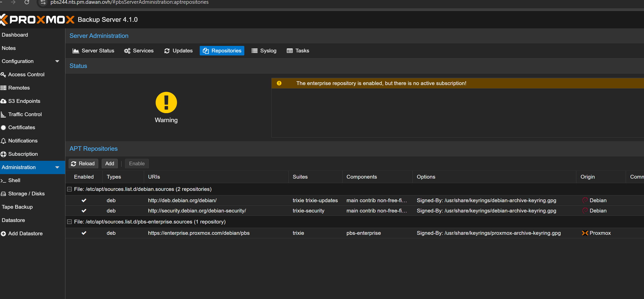The height and width of the screenshot is (299, 644).
Task: Click the browser reload icon
Action: pyautogui.click(x=27, y=2)
